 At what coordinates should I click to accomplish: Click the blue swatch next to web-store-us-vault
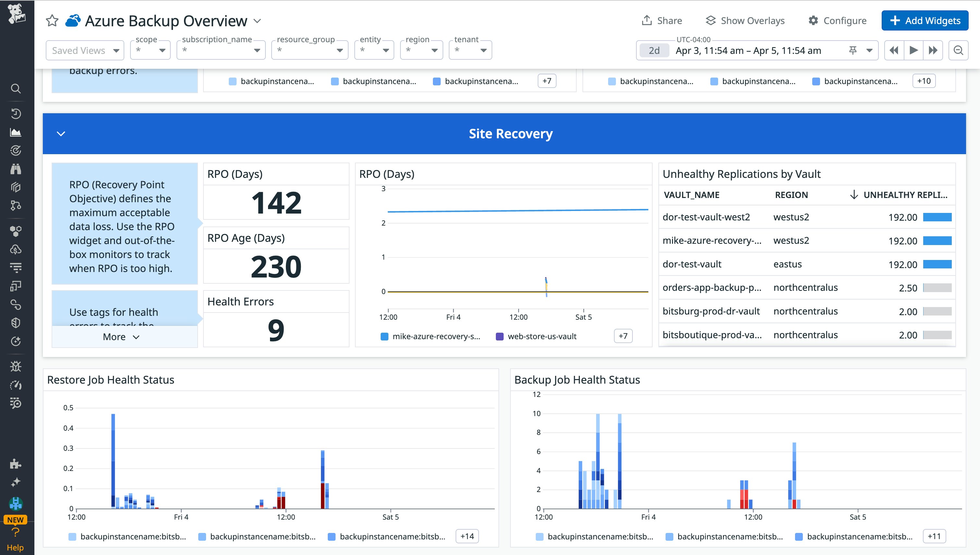pos(500,336)
